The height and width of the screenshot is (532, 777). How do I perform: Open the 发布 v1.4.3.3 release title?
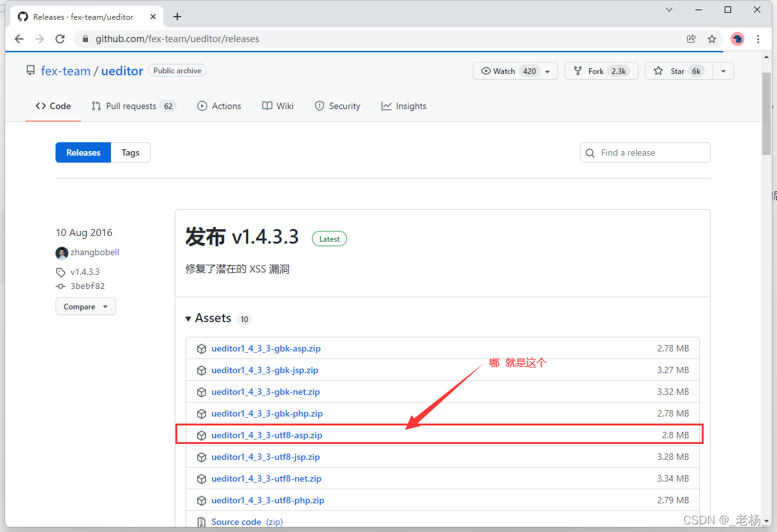tap(242, 237)
